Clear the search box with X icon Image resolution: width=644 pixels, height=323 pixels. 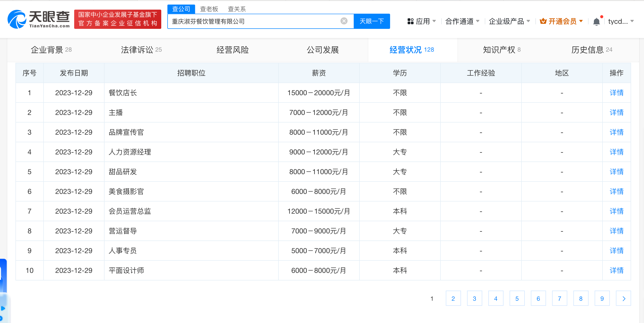344,21
